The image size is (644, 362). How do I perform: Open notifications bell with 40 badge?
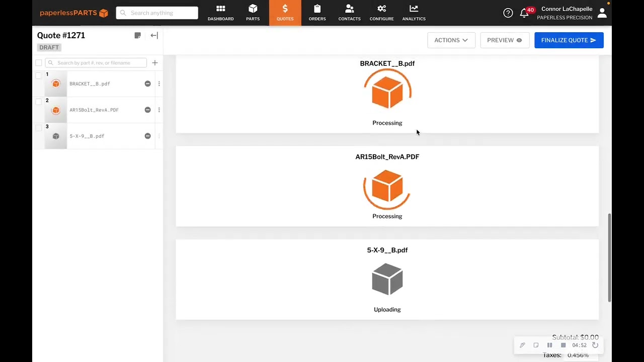coord(524,14)
